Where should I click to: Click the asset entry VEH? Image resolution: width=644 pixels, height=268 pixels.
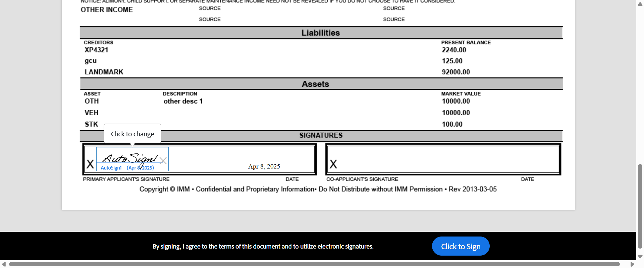(x=91, y=113)
